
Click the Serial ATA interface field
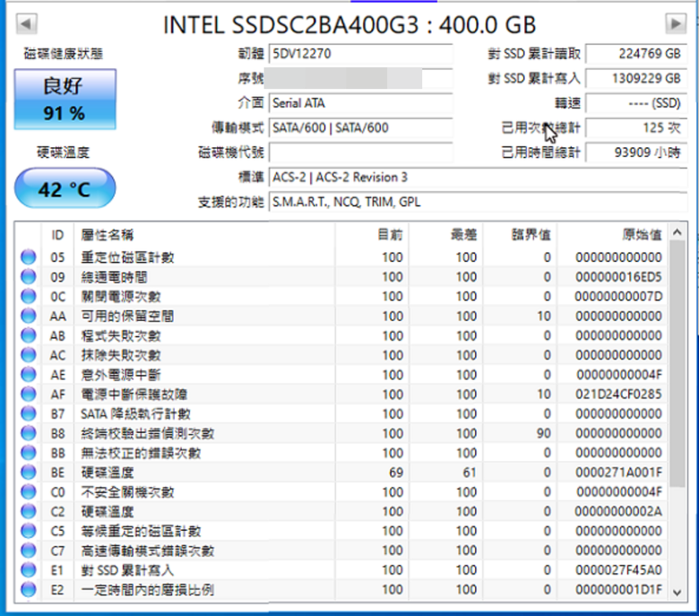360,103
